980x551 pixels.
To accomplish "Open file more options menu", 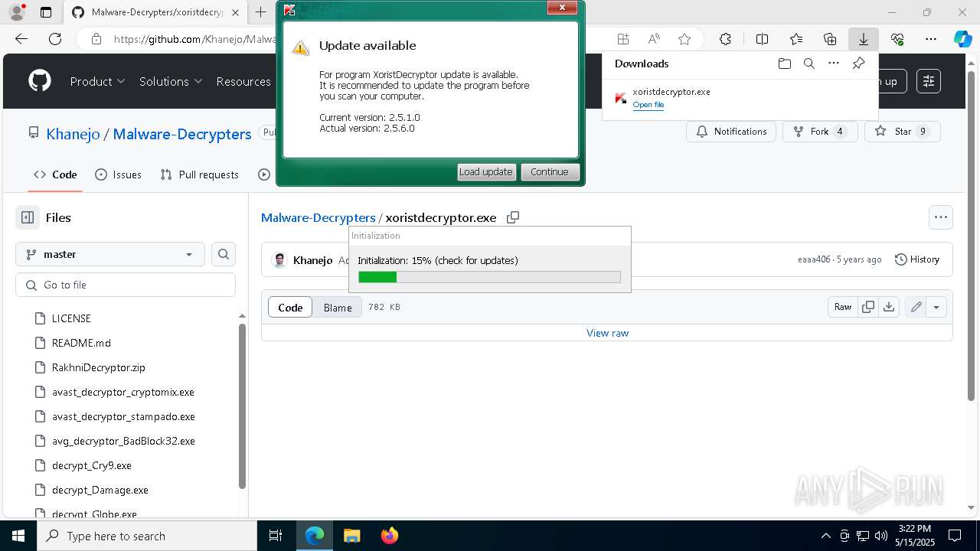I will coord(941,217).
